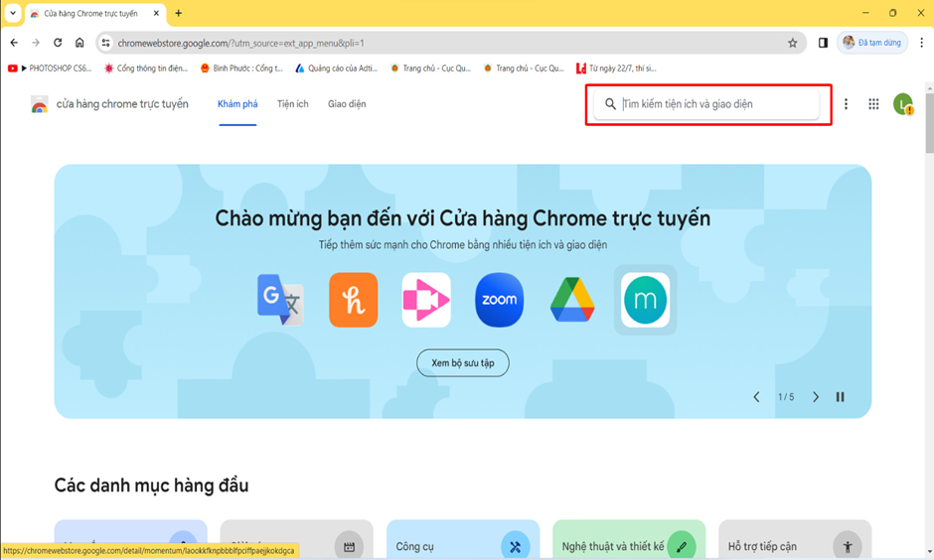Screen dimensions: 934x560
Task: Go to the browser home page
Action: point(79,43)
